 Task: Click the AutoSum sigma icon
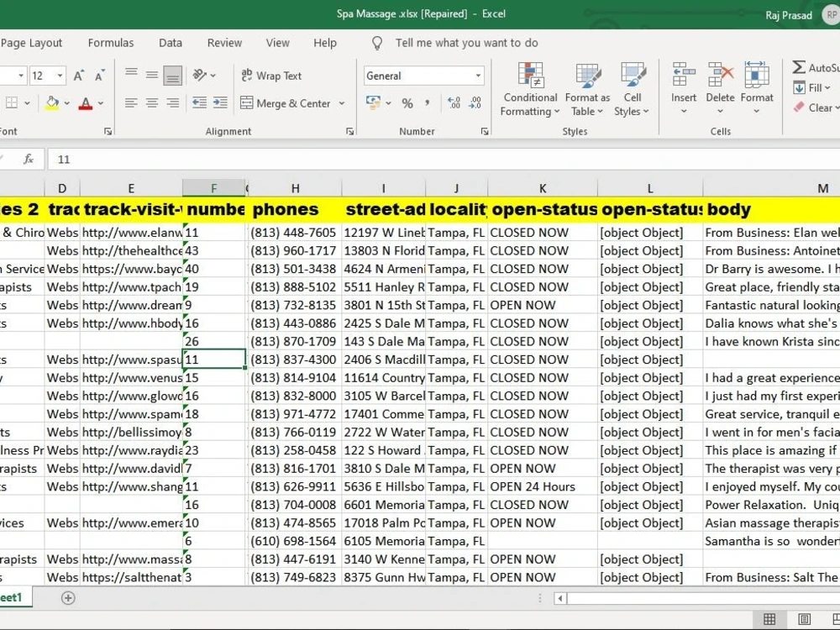coord(799,67)
